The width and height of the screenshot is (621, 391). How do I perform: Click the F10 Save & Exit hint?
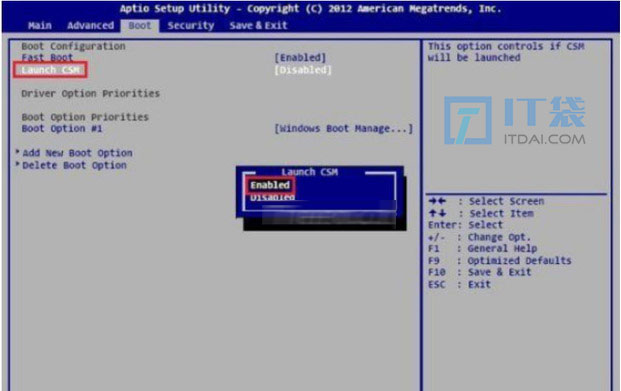click(x=480, y=273)
